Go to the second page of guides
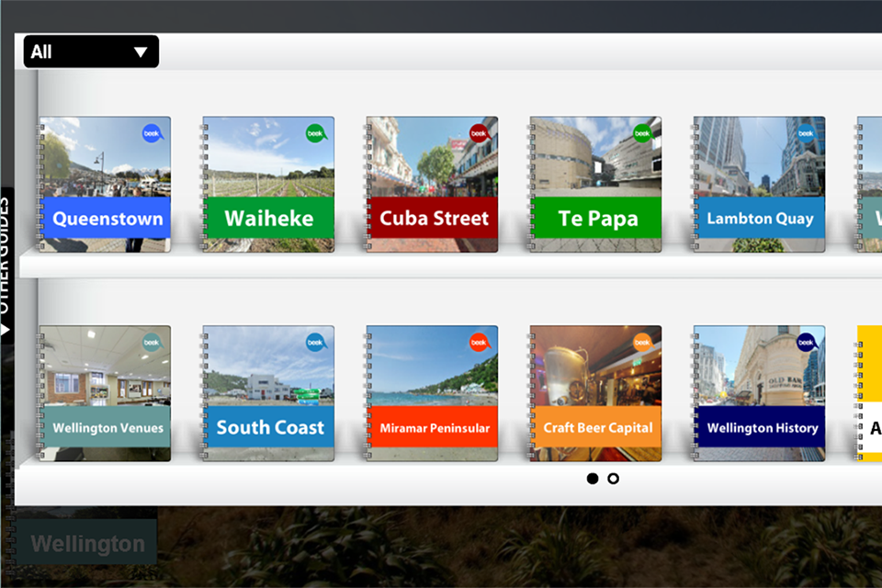 (x=613, y=479)
